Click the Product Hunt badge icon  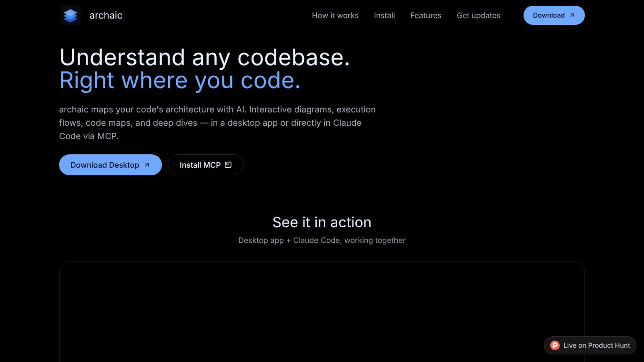tap(555, 345)
